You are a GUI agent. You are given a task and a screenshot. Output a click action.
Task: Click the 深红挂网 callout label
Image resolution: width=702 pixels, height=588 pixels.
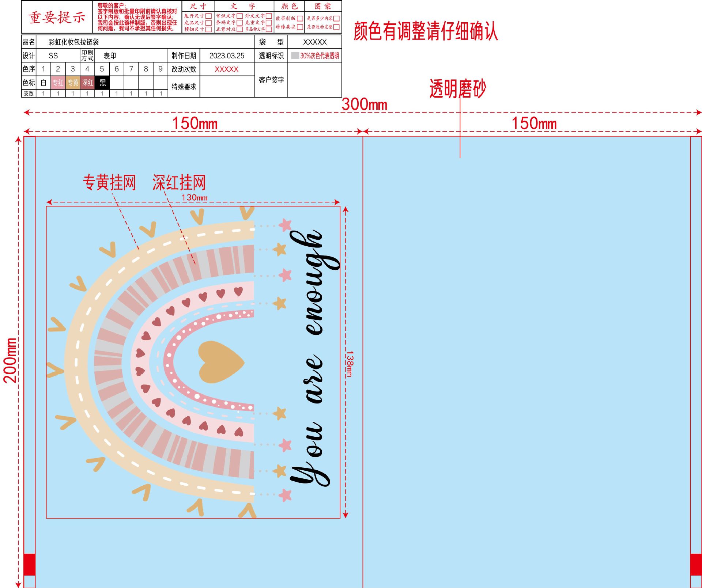pos(179,182)
